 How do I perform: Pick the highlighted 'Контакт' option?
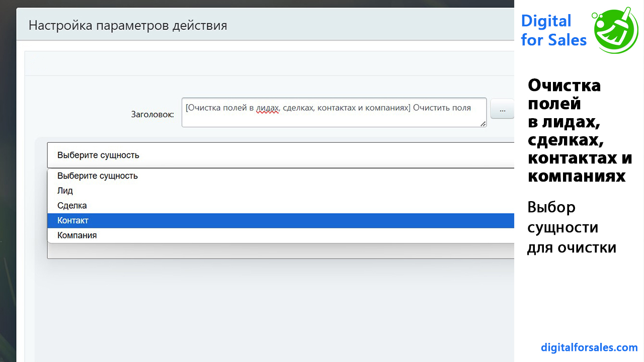73,221
